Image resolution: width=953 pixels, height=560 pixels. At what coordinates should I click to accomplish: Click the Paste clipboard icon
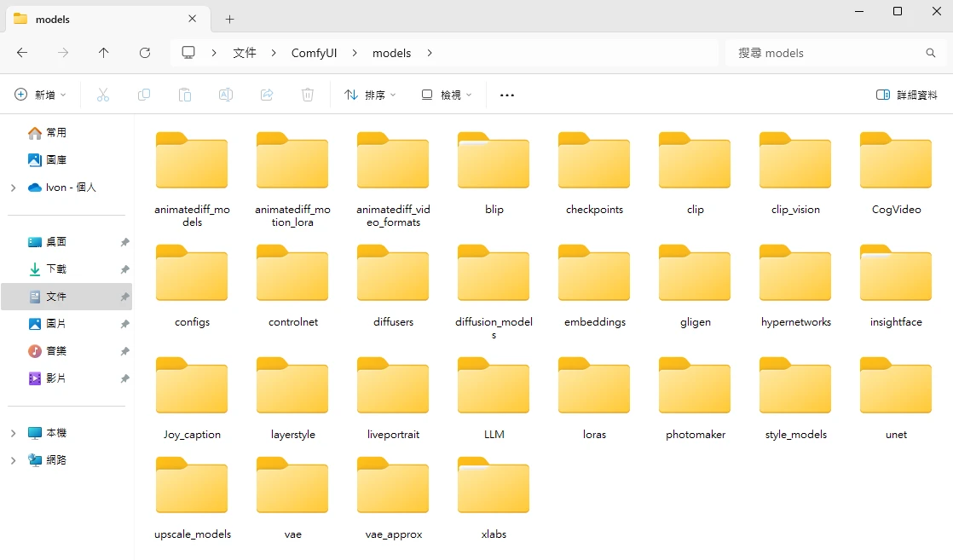[185, 95]
